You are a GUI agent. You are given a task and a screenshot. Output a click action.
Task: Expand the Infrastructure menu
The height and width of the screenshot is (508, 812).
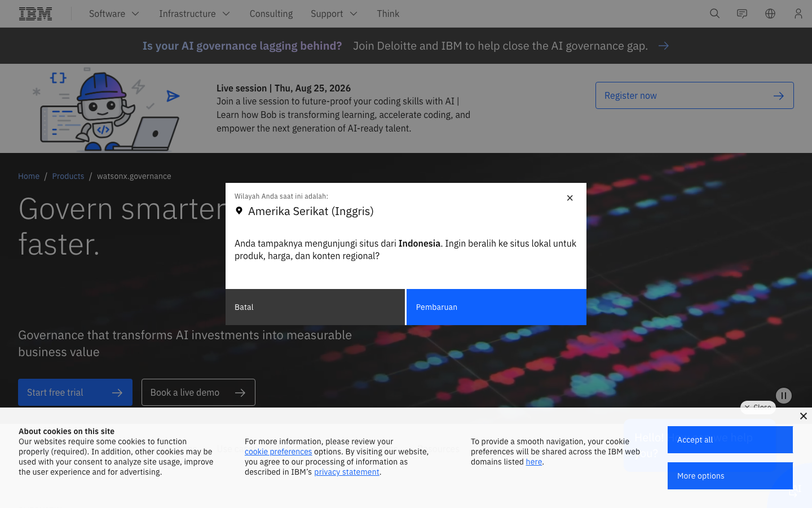click(x=195, y=14)
